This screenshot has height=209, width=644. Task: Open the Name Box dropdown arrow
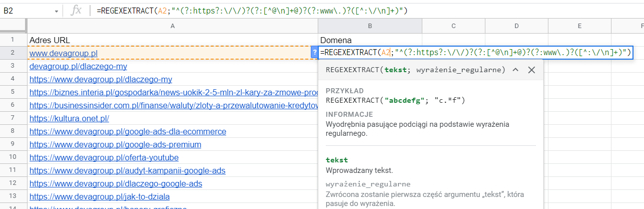56,11
